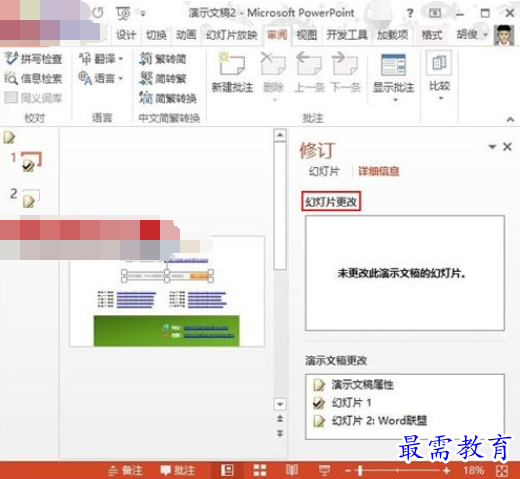Open the 语言 language dropdown
Screen dimensions: 520x479
101,79
